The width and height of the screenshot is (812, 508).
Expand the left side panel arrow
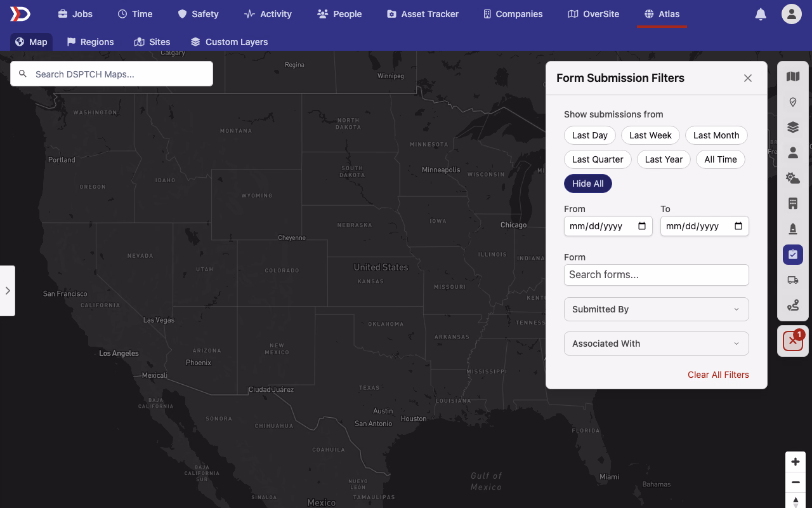pyautogui.click(x=8, y=291)
